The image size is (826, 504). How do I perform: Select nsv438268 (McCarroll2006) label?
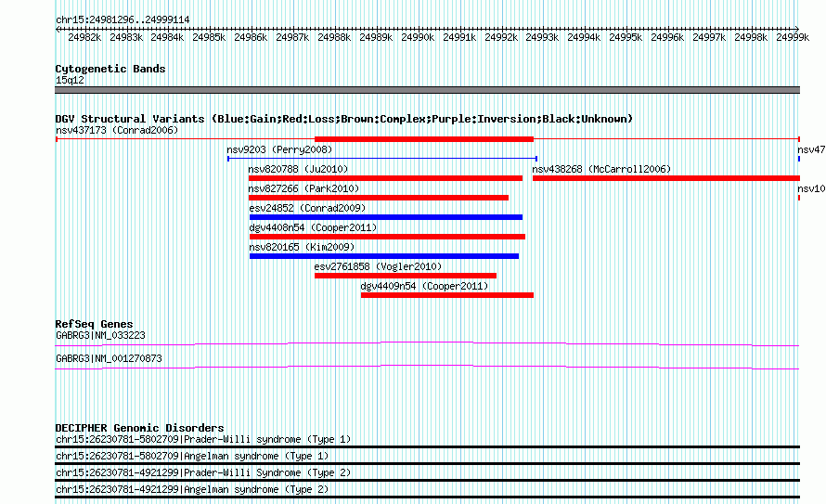tap(601, 169)
